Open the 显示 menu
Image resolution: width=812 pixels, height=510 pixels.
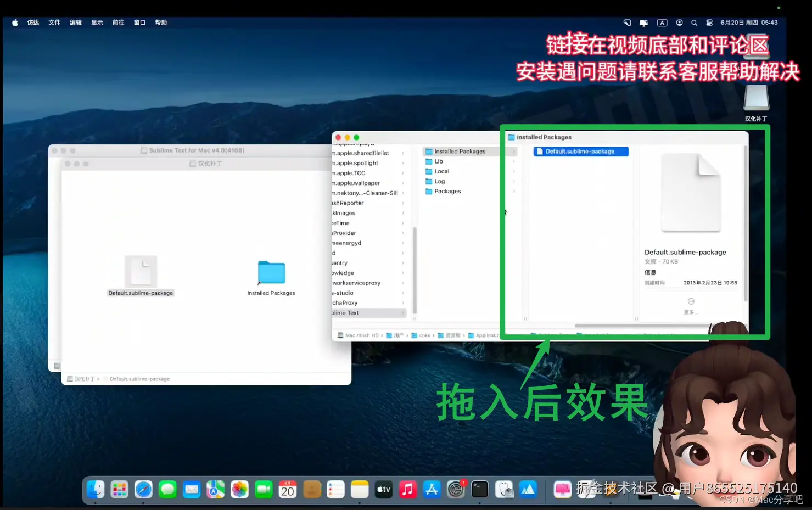(97, 23)
